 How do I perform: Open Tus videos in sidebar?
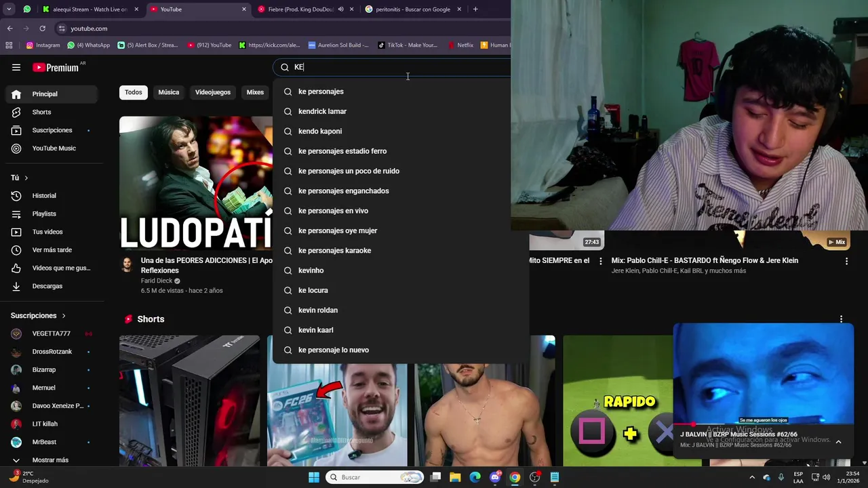[52, 232]
